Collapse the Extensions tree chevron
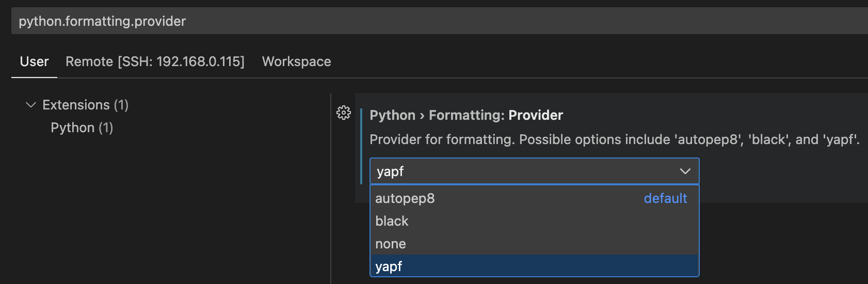The width and height of the screenshot is (868, 284). tap(31, 105)
